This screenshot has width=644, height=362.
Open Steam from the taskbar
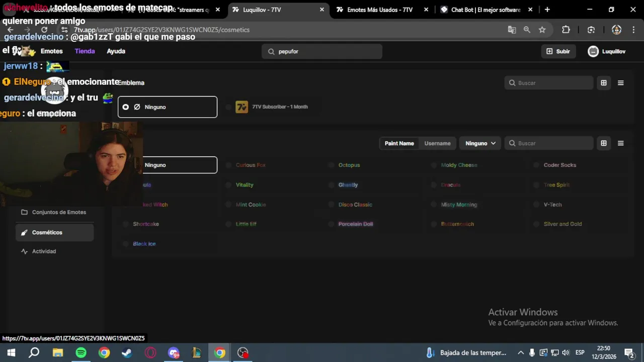click(127, 352)
